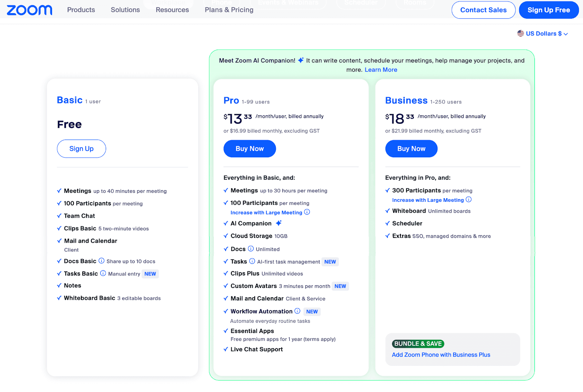The width and height of the screenshot is (583, 392).
Task: Expand the Products navigation menu
Action: point(81,10)
